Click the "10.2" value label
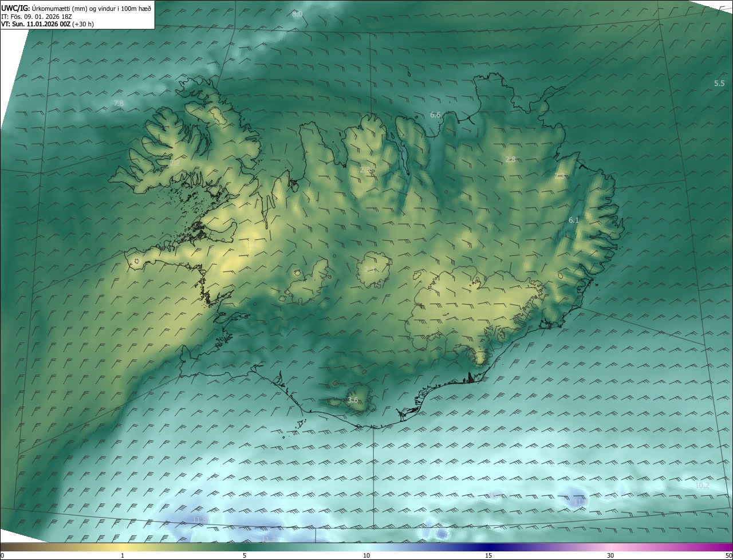This screenshot has height=560, width=733. pyautogui.click(x=702, y=486)
